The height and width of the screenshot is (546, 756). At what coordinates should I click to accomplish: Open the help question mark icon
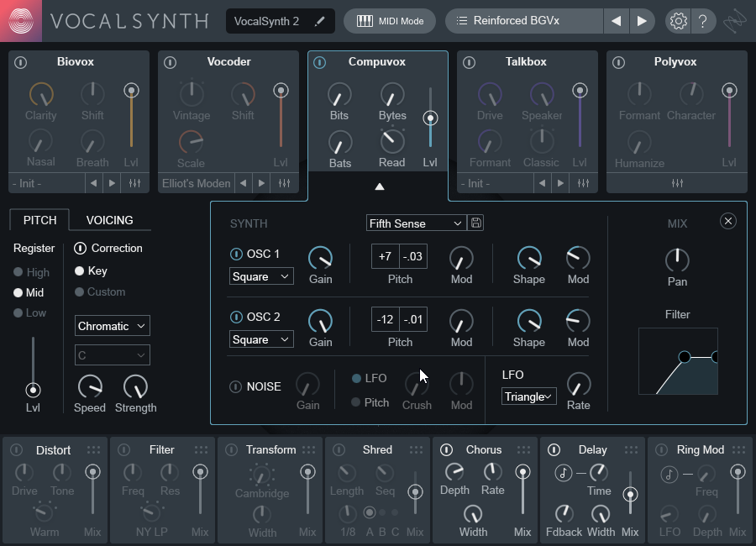tap(703, 21)
